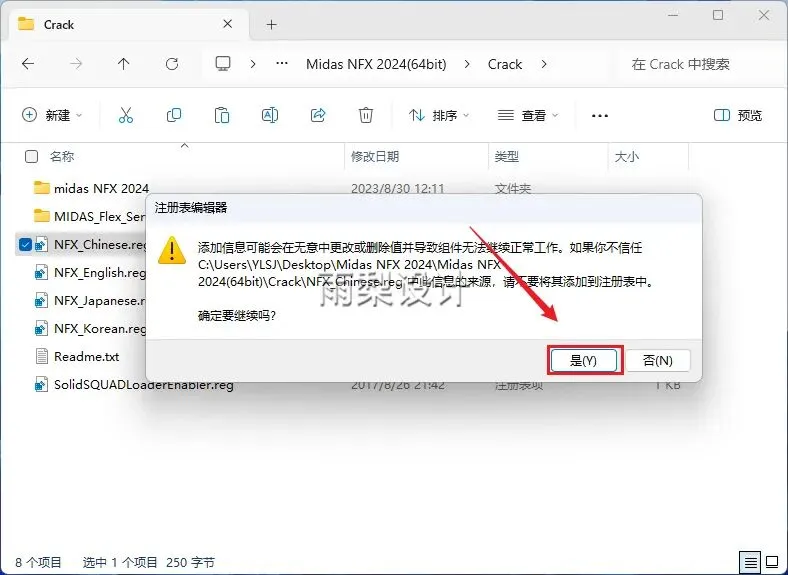Close the Crack tab
Viewport: 788px width, 575px height.
(228, 24)
